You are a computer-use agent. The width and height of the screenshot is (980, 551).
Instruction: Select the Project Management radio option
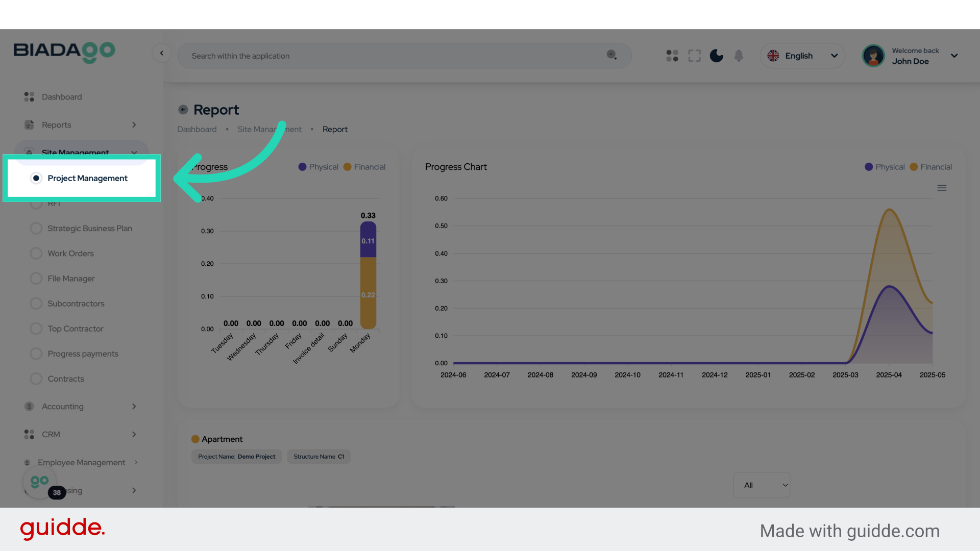(x=36, y=178)
